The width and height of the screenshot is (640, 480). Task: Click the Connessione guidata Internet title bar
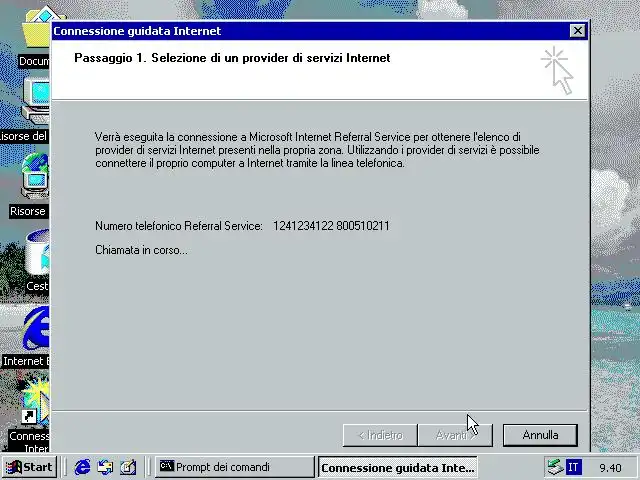tap(310, 31)
